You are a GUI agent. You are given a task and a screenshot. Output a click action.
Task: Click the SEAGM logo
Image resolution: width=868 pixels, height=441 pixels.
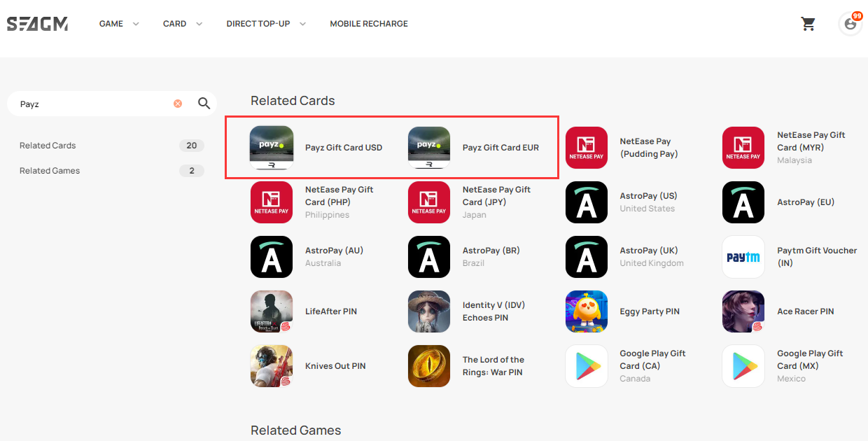38,24
